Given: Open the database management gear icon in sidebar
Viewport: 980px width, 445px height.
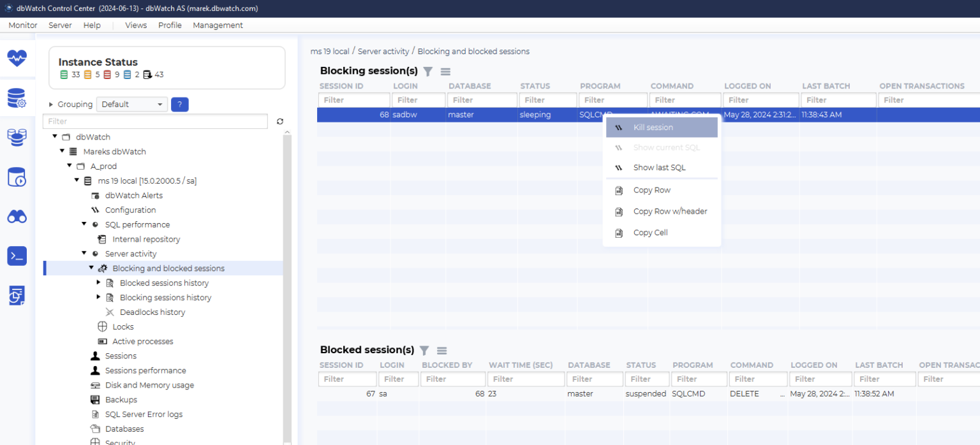Looking at the screenshot, I should 17,98.
